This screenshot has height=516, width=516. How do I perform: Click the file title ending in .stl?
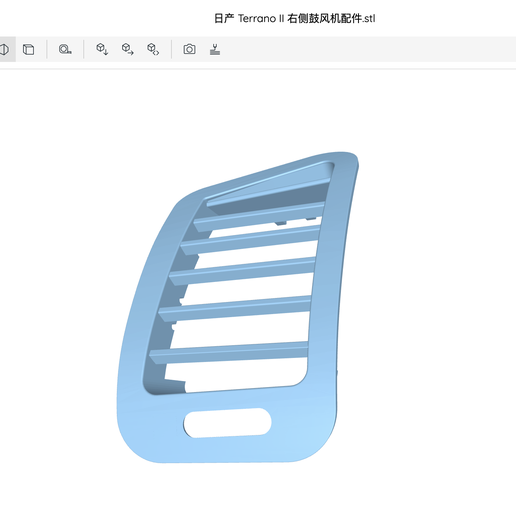click(x=294, y=19)
